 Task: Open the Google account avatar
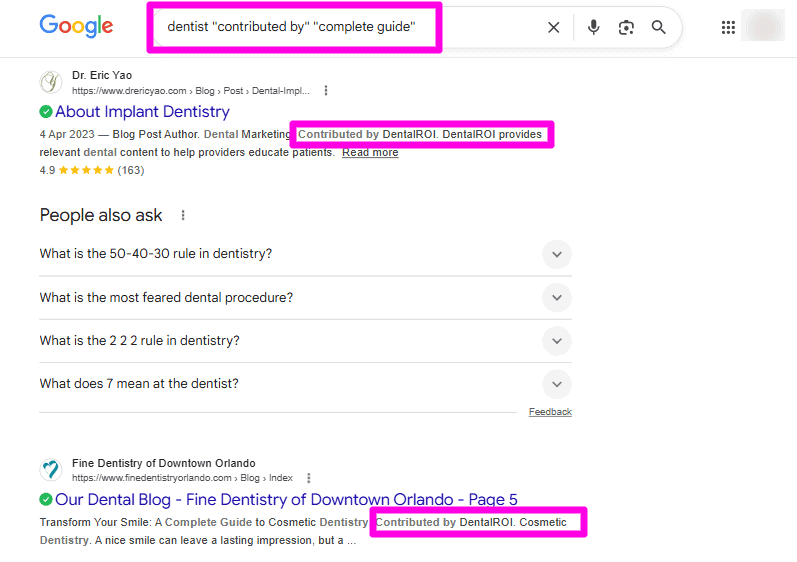(x=762, y=25)
